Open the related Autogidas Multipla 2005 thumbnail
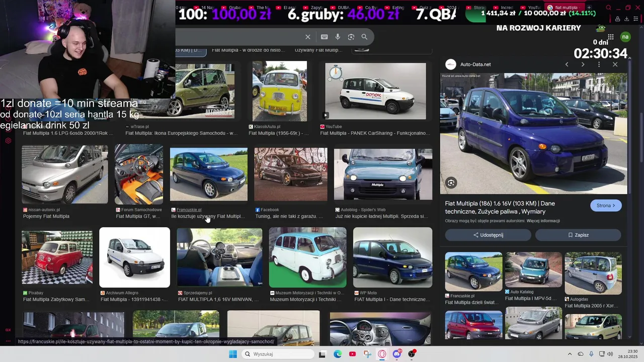Viewport: 644px width, 362px height. tap(593, 273)
